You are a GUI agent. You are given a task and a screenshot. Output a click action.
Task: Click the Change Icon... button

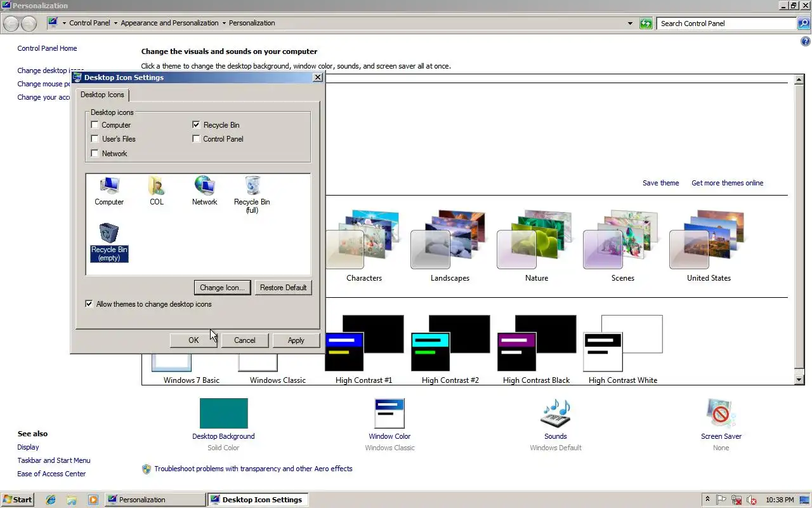(x=222, y=288)
